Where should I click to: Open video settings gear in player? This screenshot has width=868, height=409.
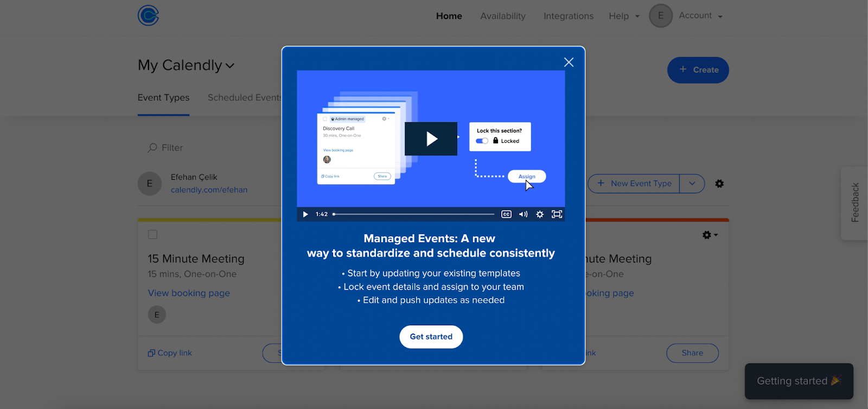540,215
